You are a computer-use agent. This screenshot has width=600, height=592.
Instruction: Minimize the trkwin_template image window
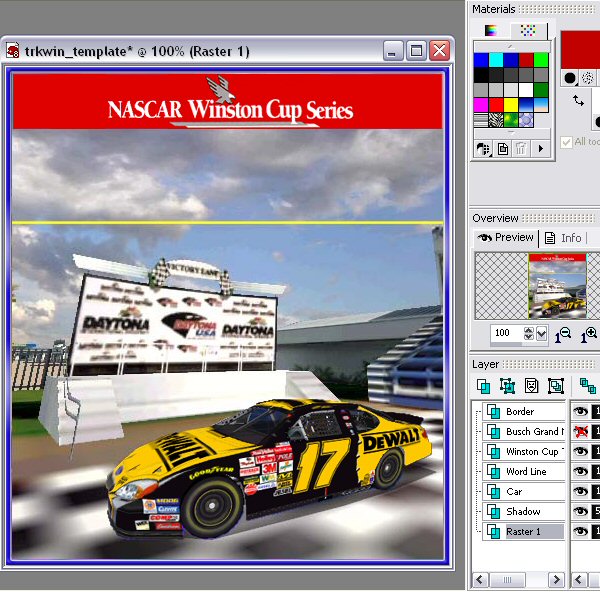pyautogui.click(x=393, y=51)
